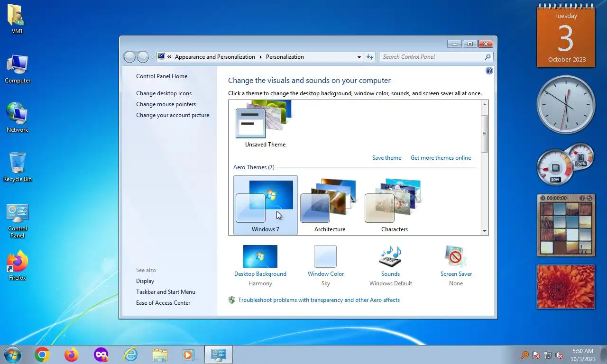Open the VM1 user folder on desktop
Image resolution: width=607 pixels, height=364 pixels.
[18, 19]
